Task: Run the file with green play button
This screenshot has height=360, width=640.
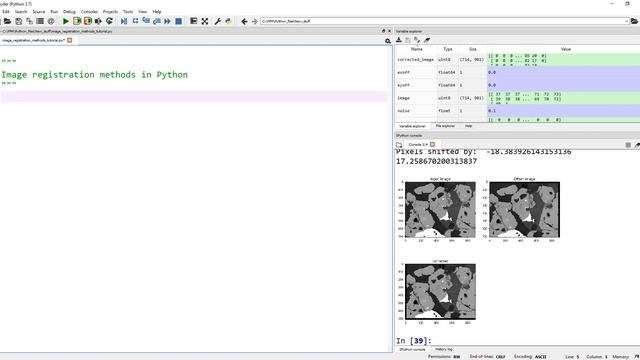Action: (66, 21)
